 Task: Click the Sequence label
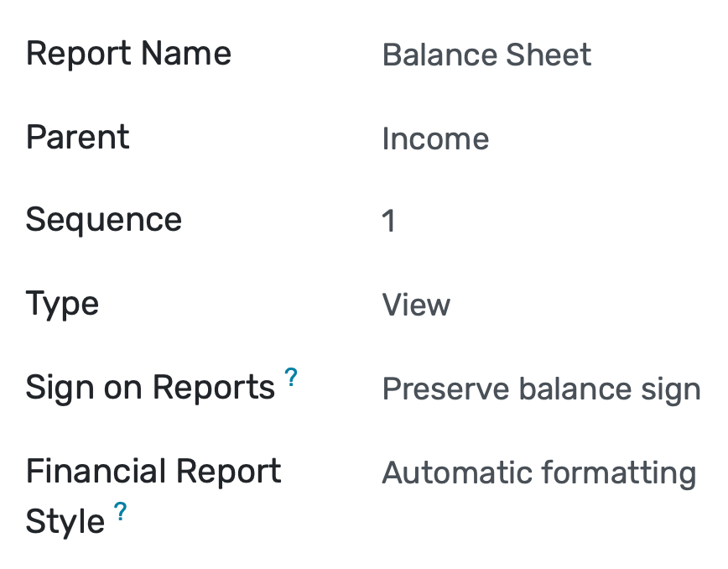[x=103, y=219]
